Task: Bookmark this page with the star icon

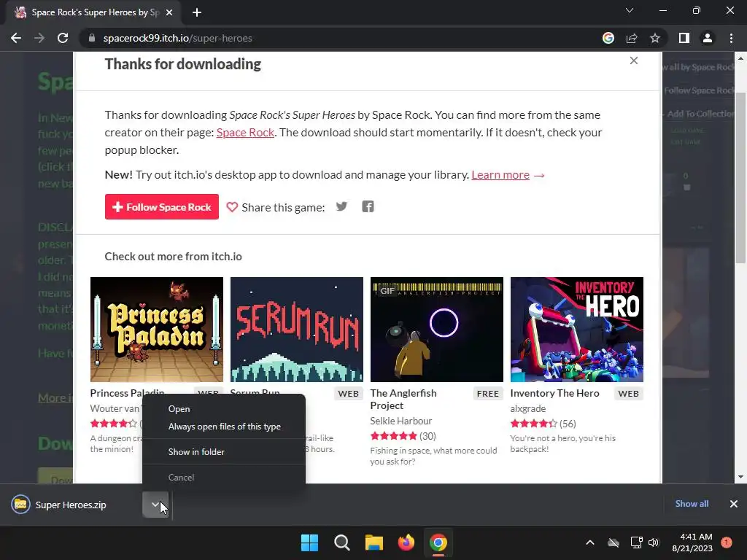Action: point(655,38)
